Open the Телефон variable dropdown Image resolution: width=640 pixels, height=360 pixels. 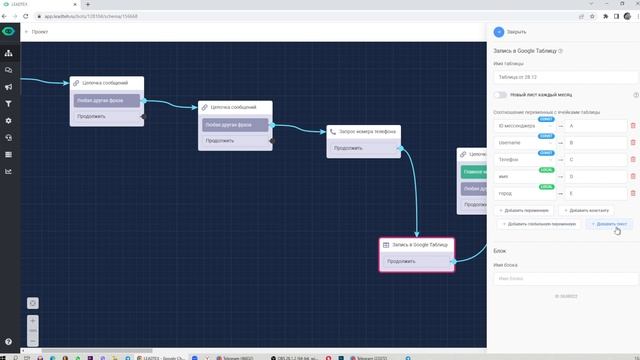pyautogui.click(x=524, y=159)
